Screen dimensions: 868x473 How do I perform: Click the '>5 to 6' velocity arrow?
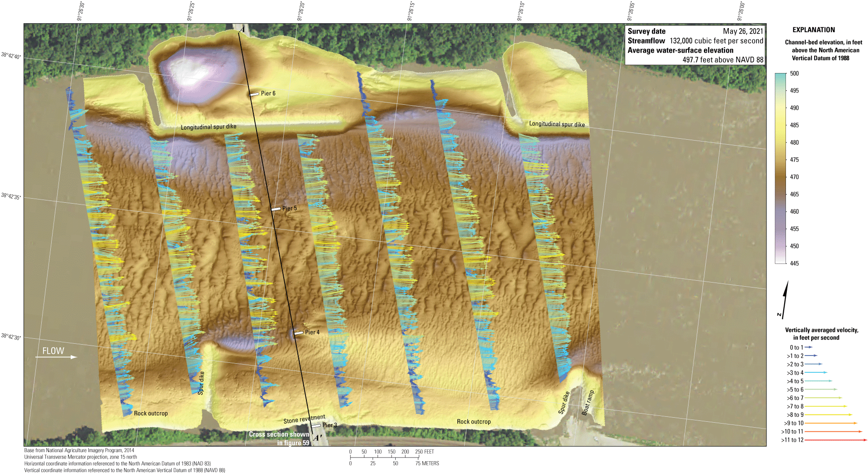[821, 389]
